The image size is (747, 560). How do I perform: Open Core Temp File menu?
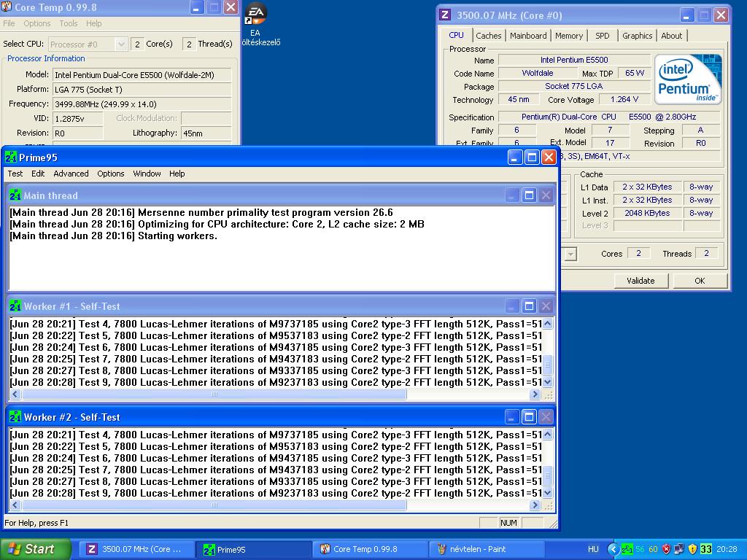tap(9, 23)
